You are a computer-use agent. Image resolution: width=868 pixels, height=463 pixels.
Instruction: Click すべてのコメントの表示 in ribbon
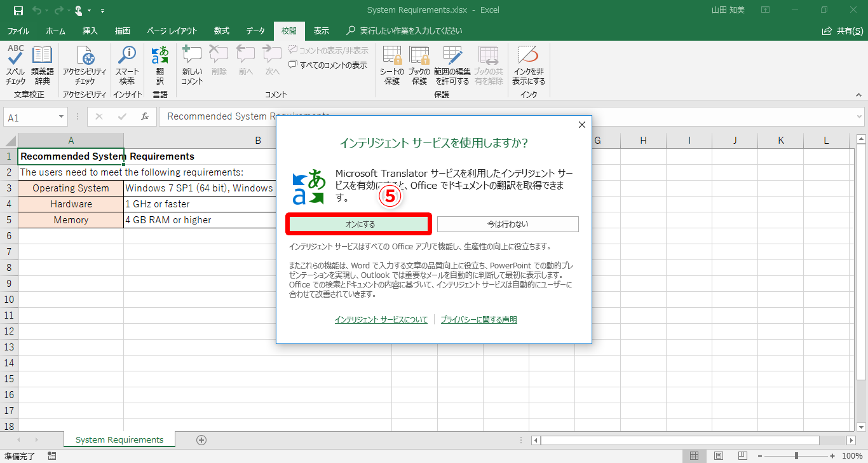(x=328, y=65)
